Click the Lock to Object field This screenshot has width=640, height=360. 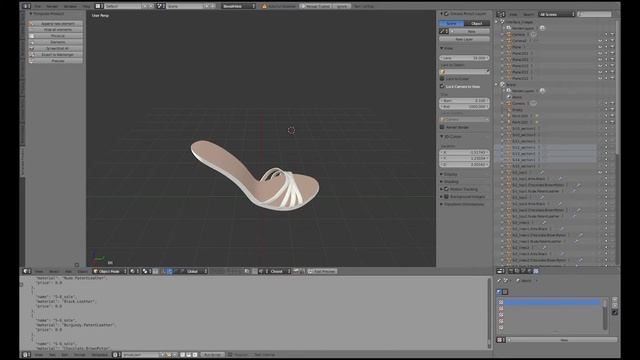[x=464, y=71]
